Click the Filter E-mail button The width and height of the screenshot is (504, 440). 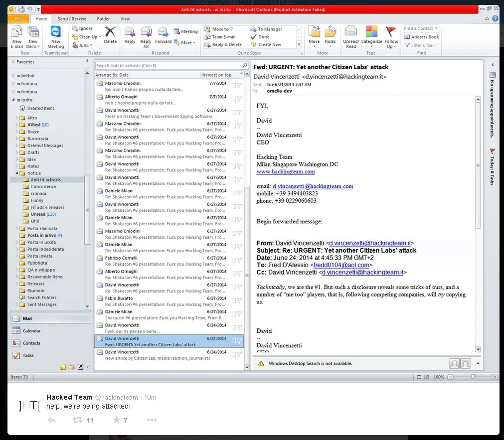[x=421, y=45]
